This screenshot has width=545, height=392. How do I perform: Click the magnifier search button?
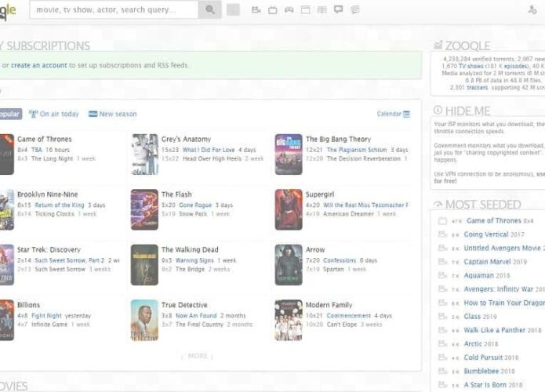[209, 9]
